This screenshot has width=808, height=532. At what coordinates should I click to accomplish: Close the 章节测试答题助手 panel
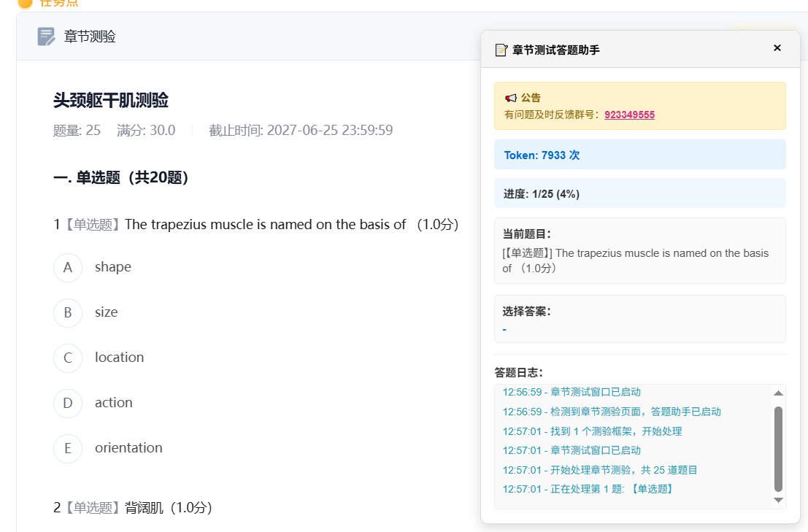pos(777,48)
